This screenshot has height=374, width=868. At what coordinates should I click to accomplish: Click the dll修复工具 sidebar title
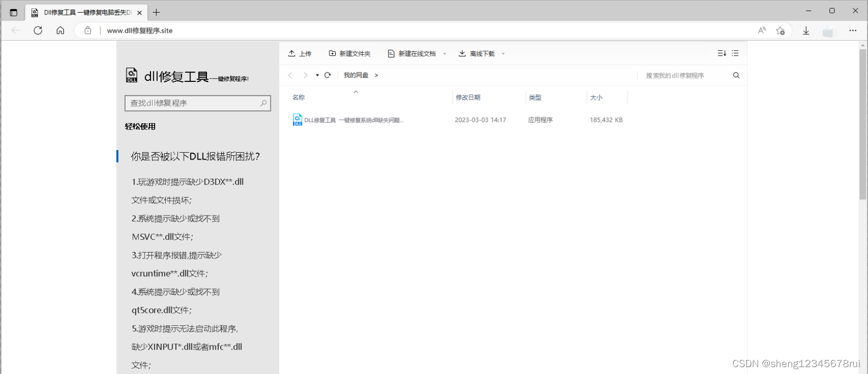176,77
